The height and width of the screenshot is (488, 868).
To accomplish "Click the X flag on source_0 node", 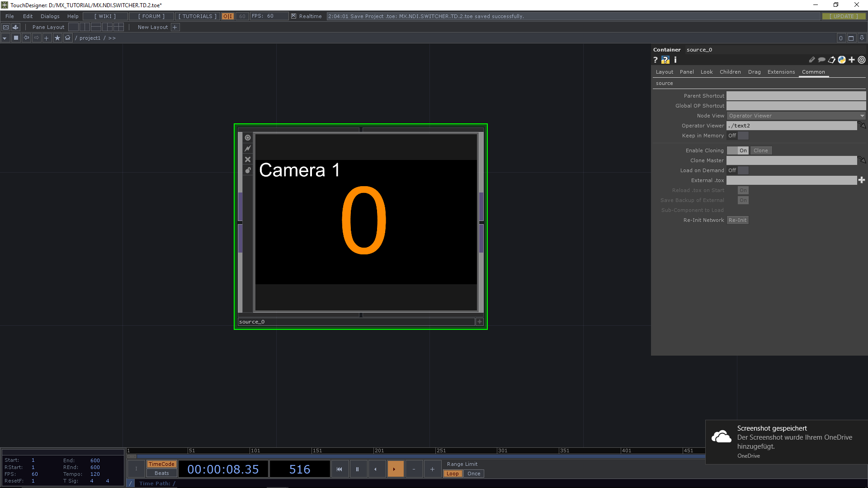I will (x=248, y=159).
